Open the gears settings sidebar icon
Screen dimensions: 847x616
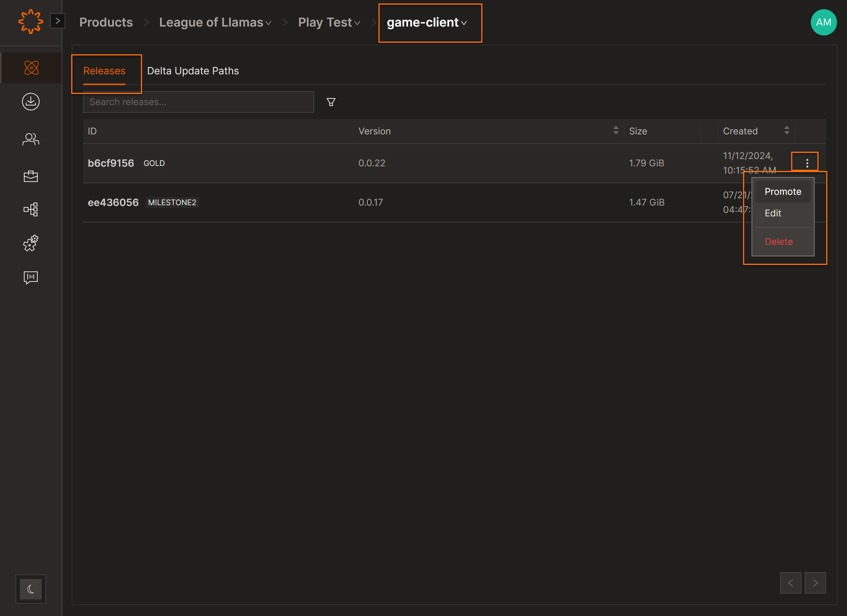coord(31,243)
